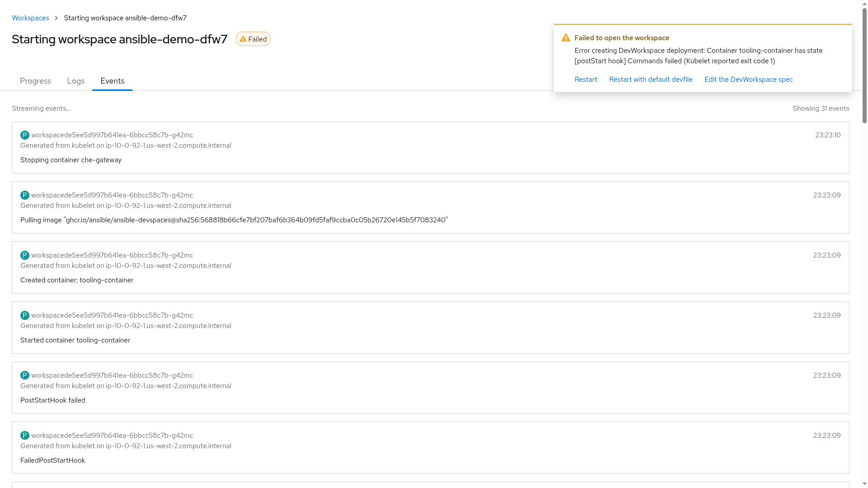Click the Failed status warning badge

pos(253,39)
